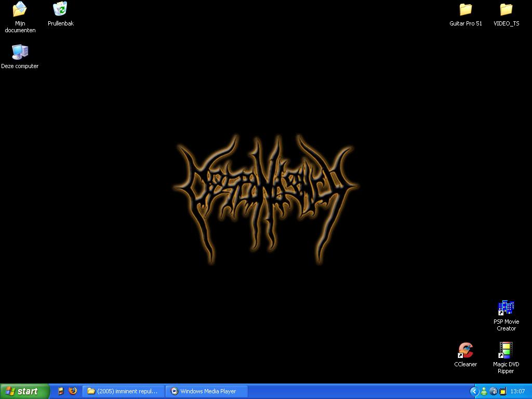
Task: Select the VIDEO_TS folder icon
Action: coord(506,14)
